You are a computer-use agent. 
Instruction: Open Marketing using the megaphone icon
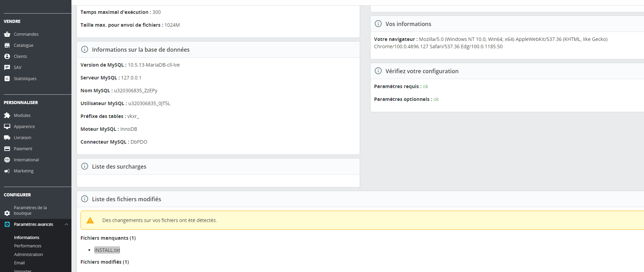7,171
